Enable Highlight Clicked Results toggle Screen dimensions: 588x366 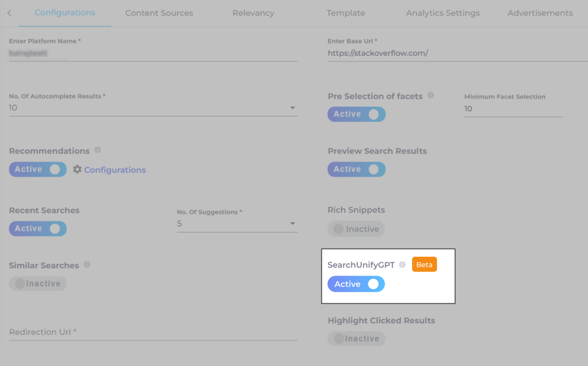point(356,339)
